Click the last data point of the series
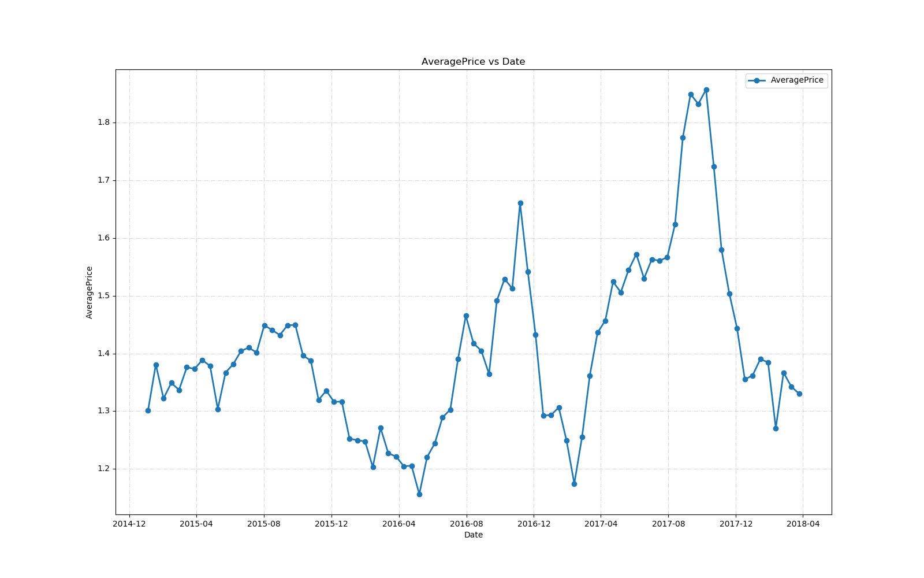This screenshot has height=578, width=924. tap(799, 394)
